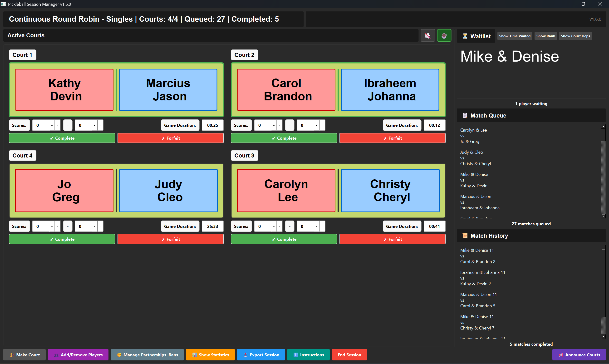The height and width of the screenshot is (364, 609).
Task: Click the info icon on the Instructions button
Action: (x=296, y=355)
